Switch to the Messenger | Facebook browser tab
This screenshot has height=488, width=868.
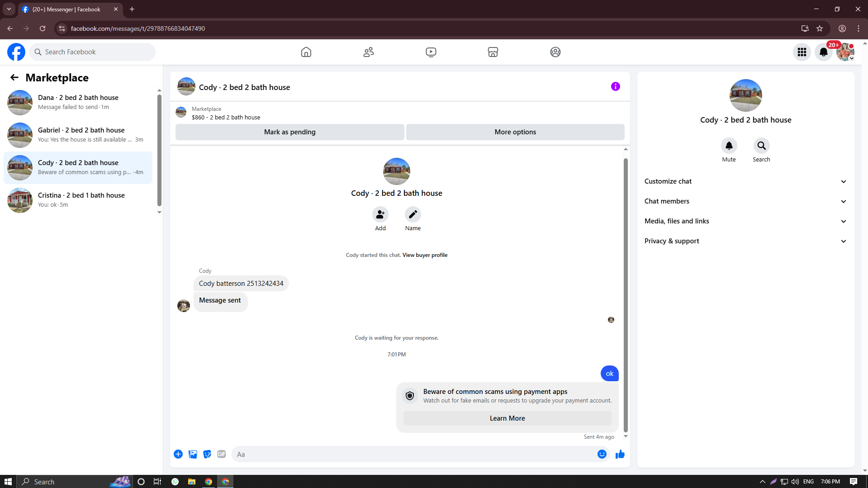click(70, 9)
